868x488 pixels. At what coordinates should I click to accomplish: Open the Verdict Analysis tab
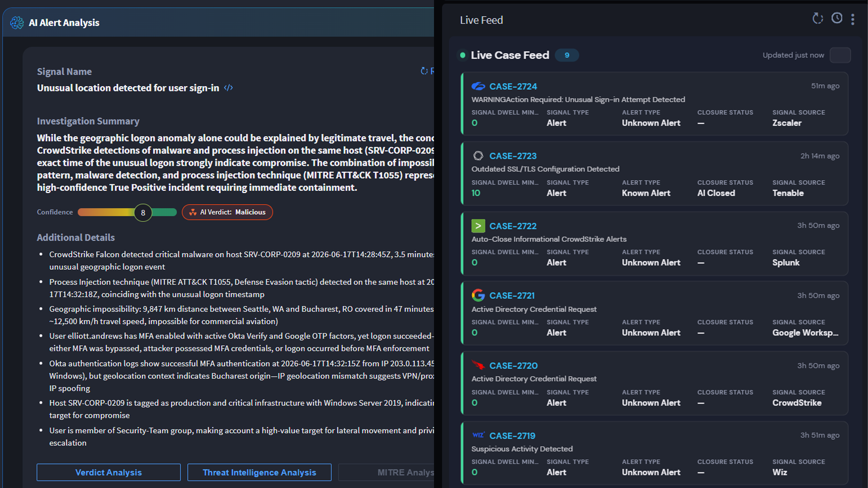coord(108,472)
